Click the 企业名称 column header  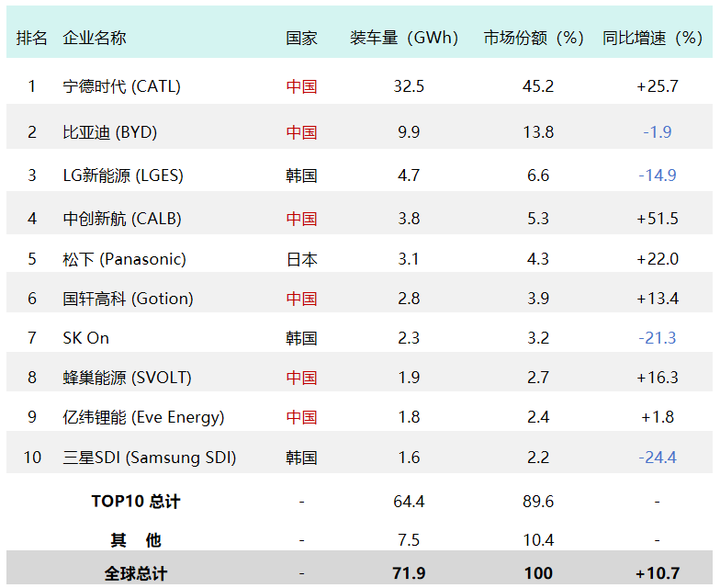pos(95,38)
